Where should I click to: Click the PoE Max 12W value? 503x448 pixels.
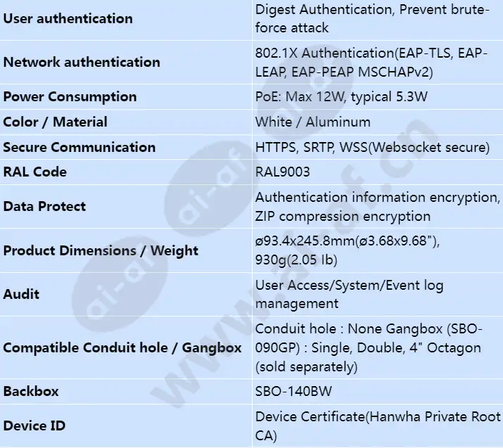point(341,96)
